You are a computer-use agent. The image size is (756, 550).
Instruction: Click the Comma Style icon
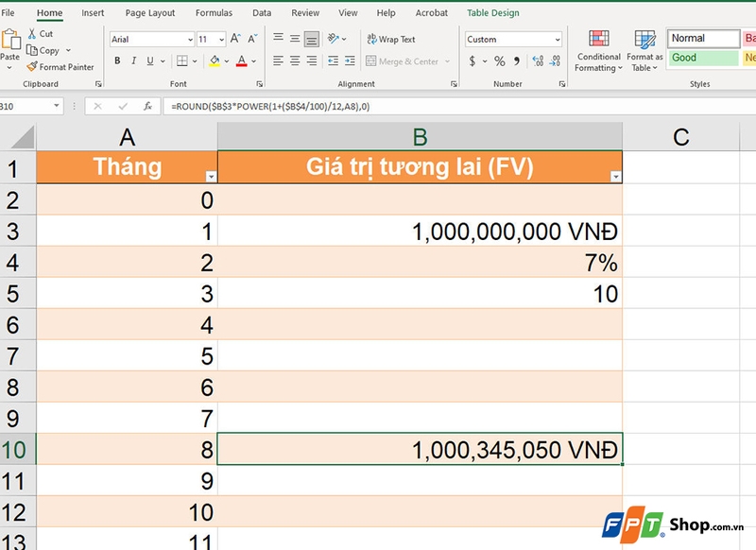(516, 60)
